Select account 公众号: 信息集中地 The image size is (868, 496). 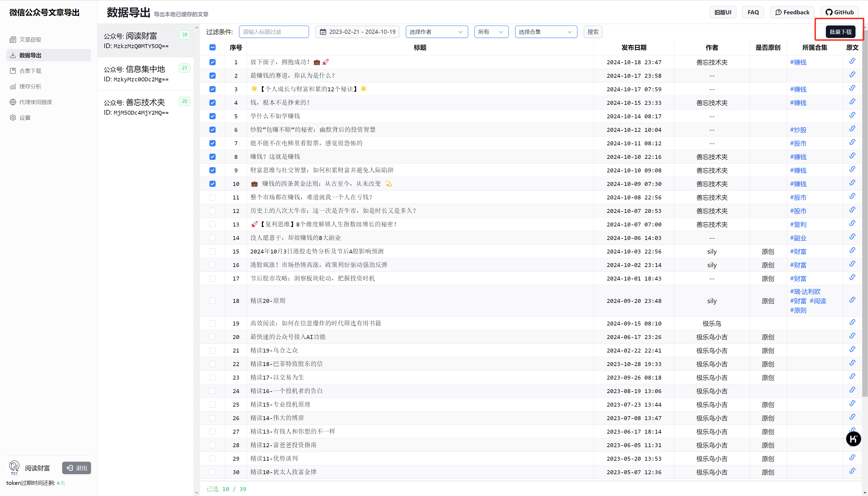pyautogui.click(x=145, y=74)
